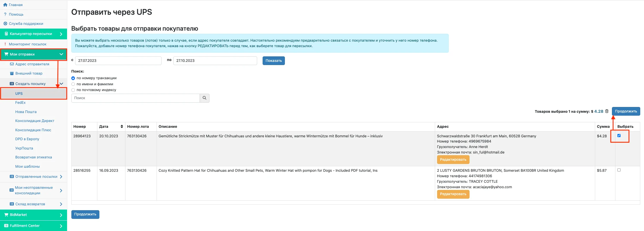Viewport: 644px width, 231px height.
Task: Select the 'по имени и фамилии' radio option
Action: point(73,84)
